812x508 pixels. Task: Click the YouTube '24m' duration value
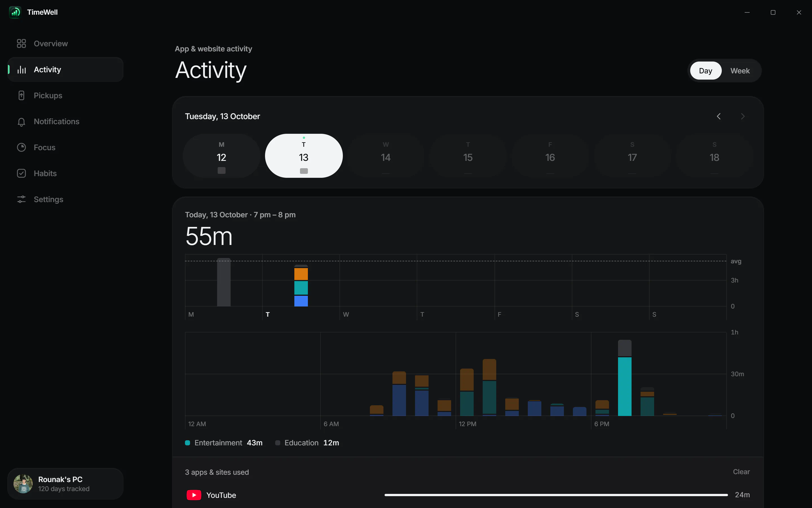coord(742,495)
